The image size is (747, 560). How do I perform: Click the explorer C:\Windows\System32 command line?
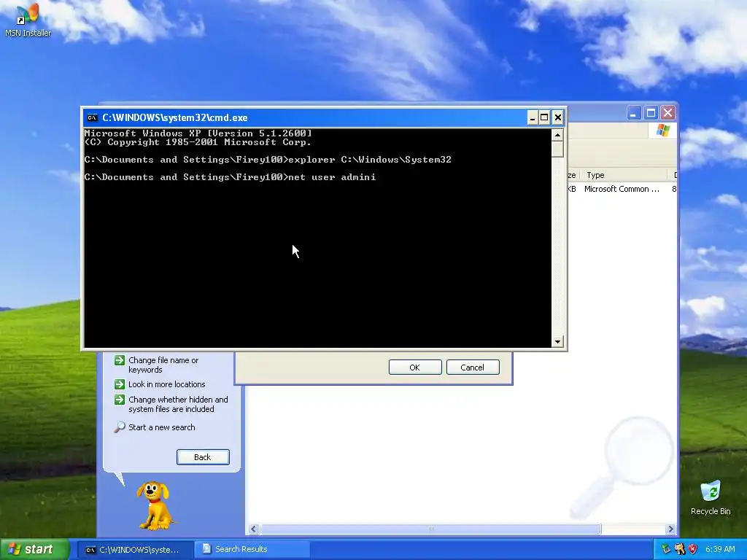pos(268,160)
